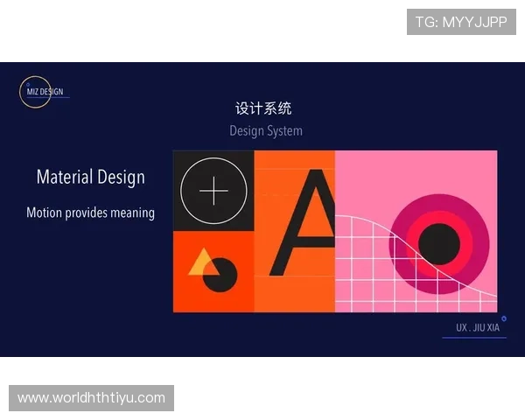Click the small blue ring above UX . JIU XIA
525x420 pixels.
(503, 318)
